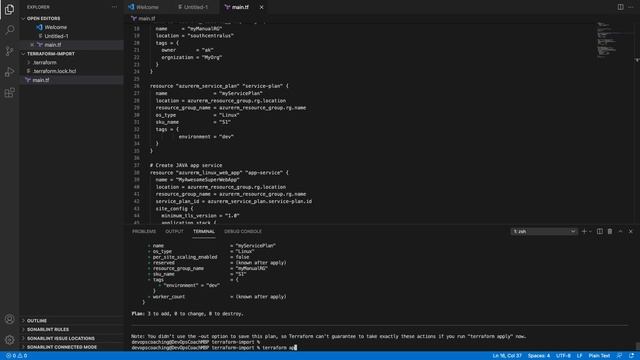The width and height of the screenshot is (640, 360).
Task: Open Untitled-1 in Open Editors list
Action: click(56, 36)
